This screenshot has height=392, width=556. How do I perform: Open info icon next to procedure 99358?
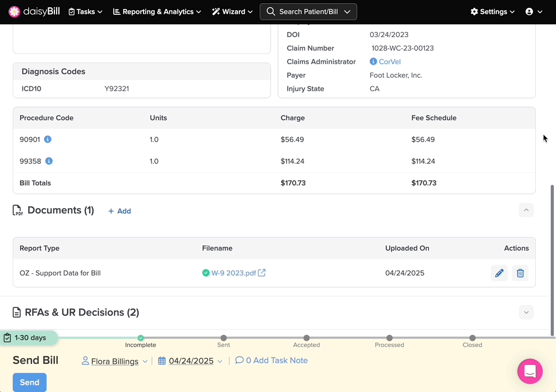point(49,161)
